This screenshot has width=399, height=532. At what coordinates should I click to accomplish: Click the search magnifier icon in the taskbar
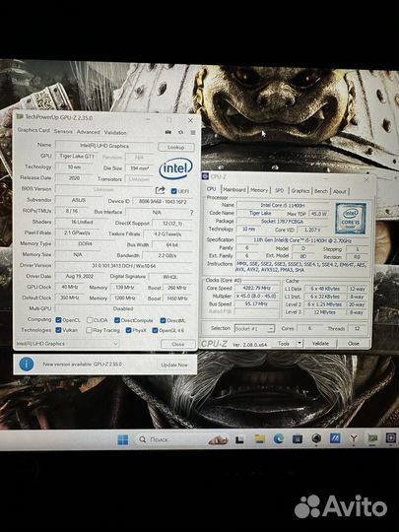[143, 439]
